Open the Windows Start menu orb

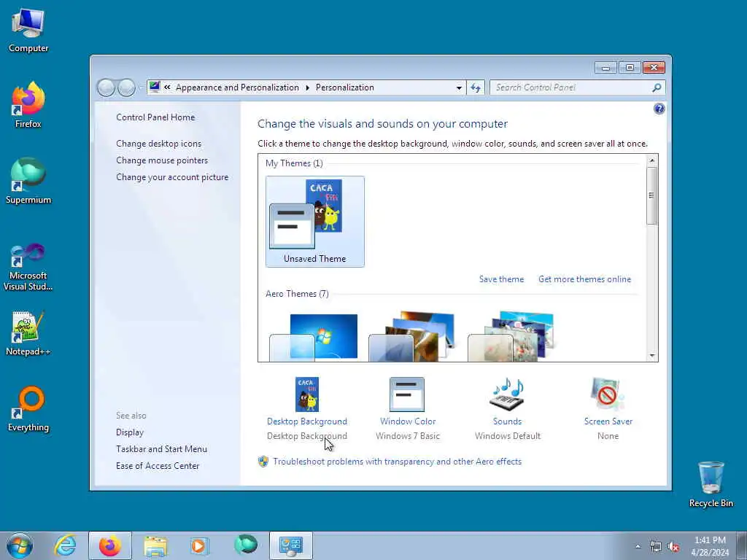(20, 545)
